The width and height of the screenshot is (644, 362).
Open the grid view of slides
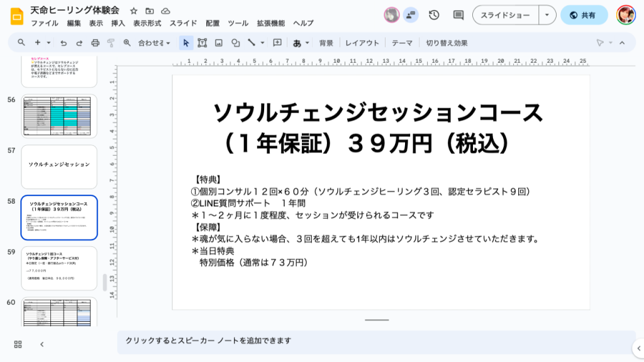[18, 344]
